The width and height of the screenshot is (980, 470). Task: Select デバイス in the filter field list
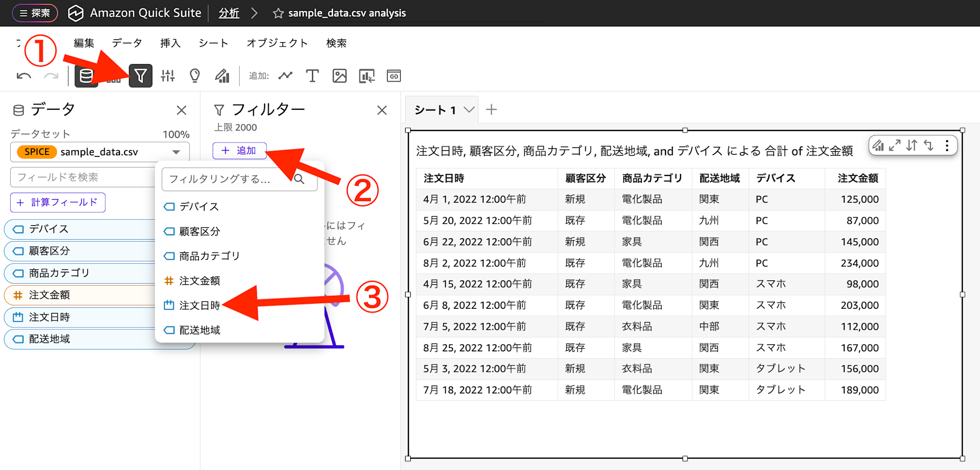198,206
